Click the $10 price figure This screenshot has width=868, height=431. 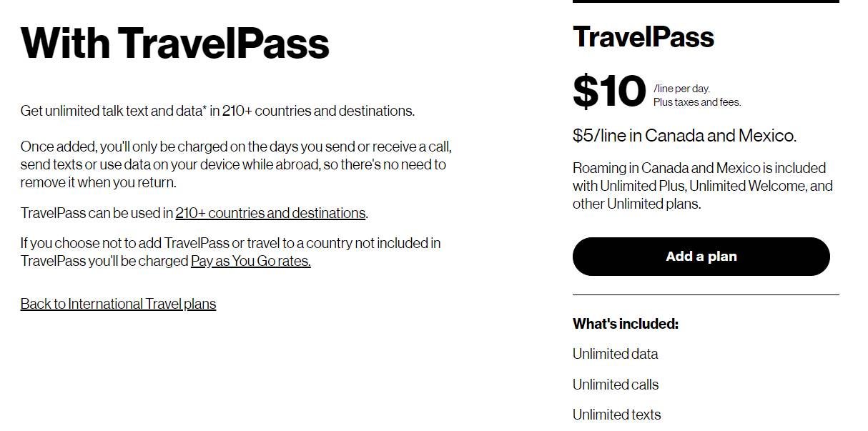coord(609,93)
